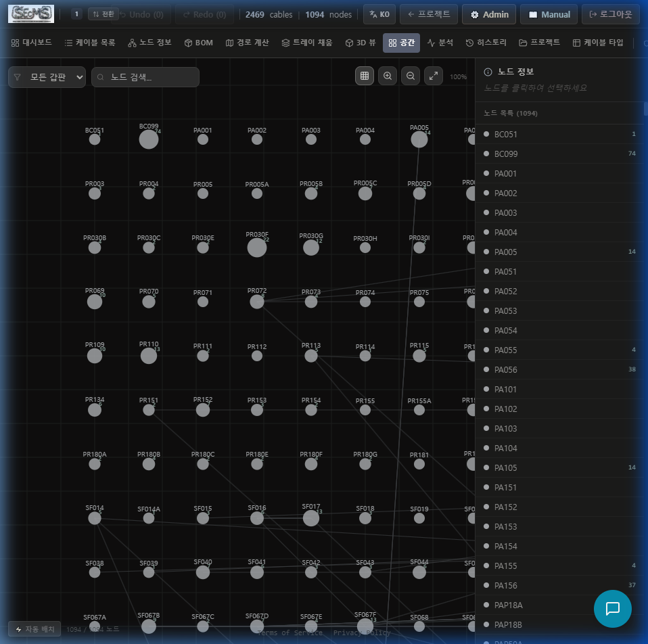The image size is (648, 644).
Task: Open the Manual button
Action: coord(549,14)
